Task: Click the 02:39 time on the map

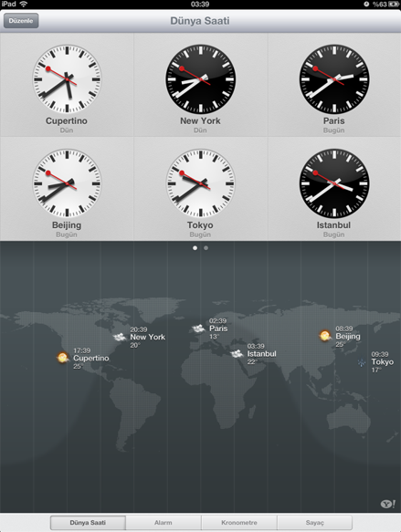Action: pyautogui.click(x=217, y=321)
